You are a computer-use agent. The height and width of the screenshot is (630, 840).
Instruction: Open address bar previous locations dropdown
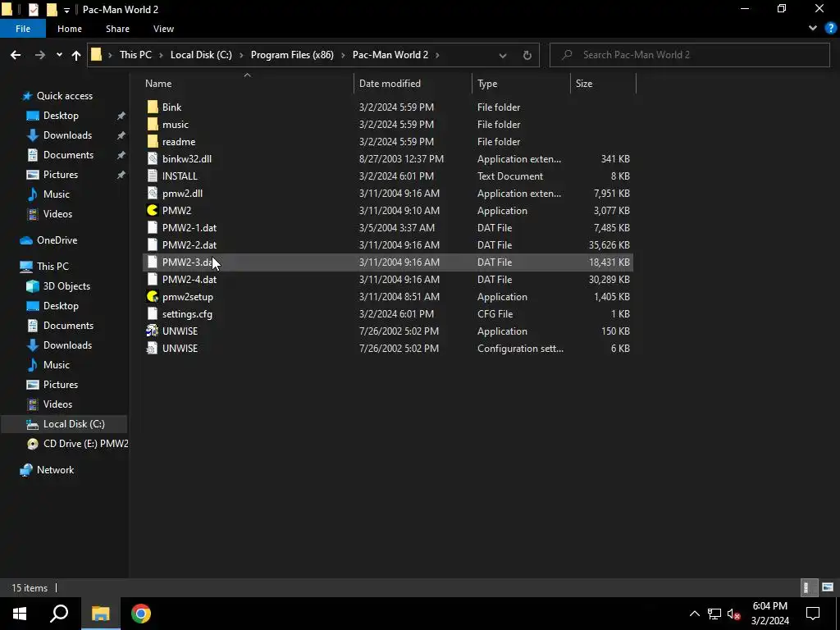[x=503, y=55]
